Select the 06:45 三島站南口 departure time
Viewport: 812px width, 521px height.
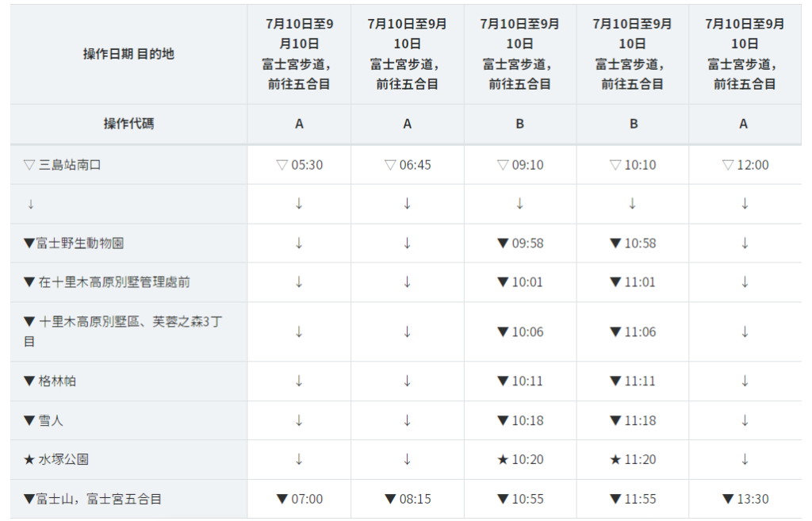(x=408, y=165)
